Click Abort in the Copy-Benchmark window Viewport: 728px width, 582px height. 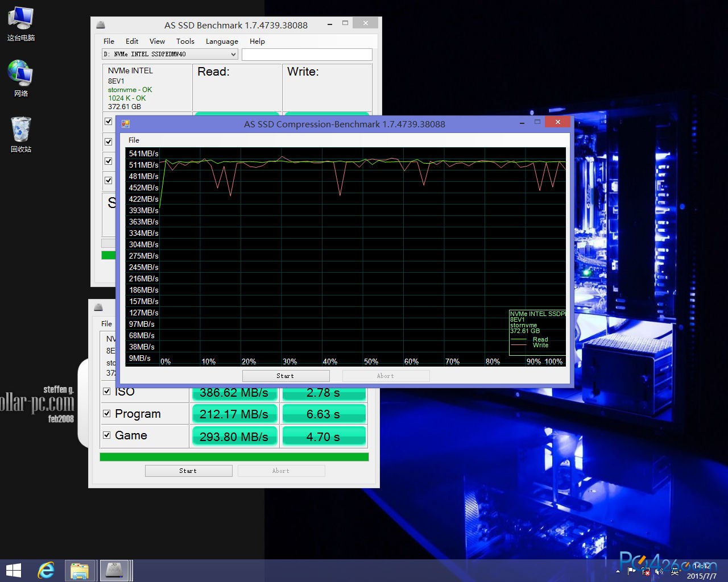282,471
